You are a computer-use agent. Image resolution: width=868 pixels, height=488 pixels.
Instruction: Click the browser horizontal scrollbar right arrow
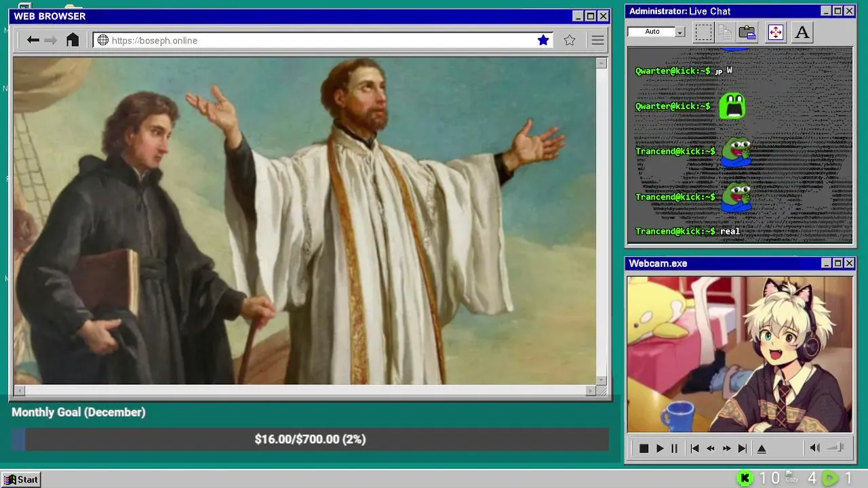coord(591,390)
